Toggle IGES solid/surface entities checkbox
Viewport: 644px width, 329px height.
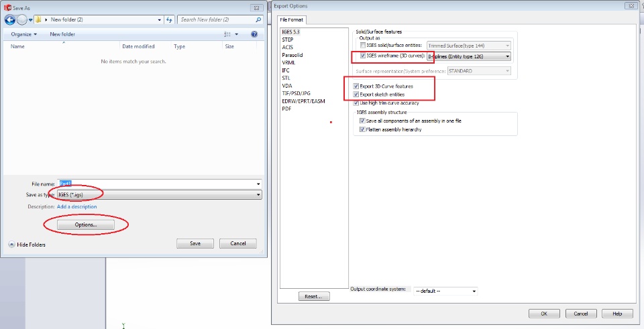(363, 46)
